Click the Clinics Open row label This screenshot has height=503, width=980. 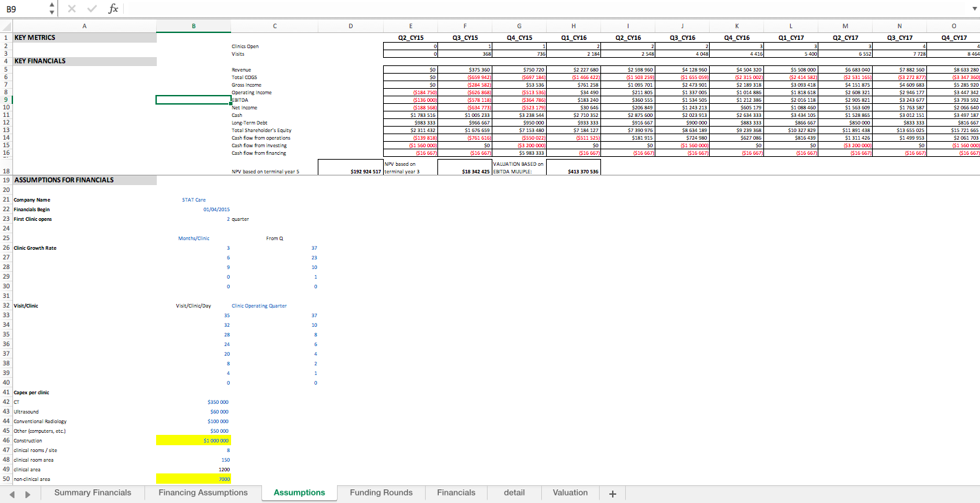(245, 46)
